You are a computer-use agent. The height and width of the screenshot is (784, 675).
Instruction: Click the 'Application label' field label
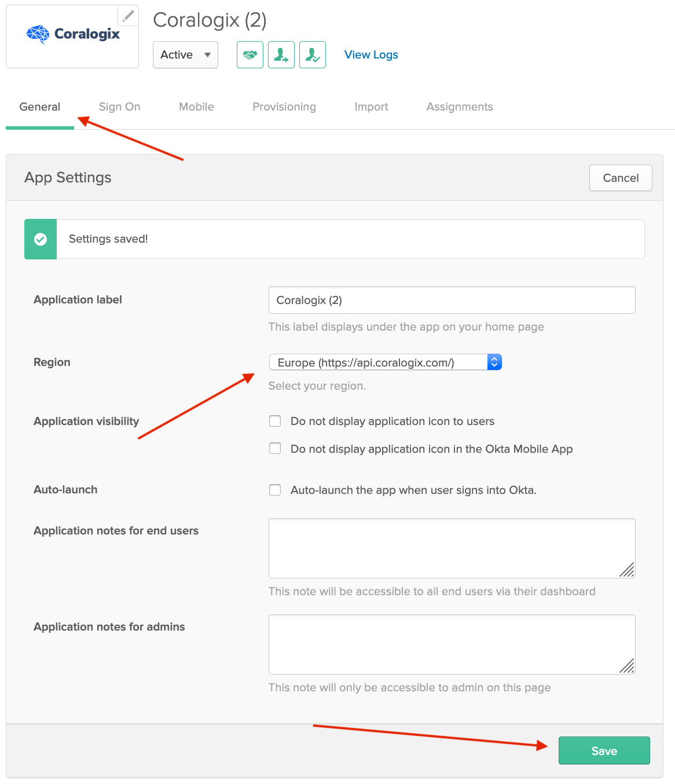tap(78, 300)
